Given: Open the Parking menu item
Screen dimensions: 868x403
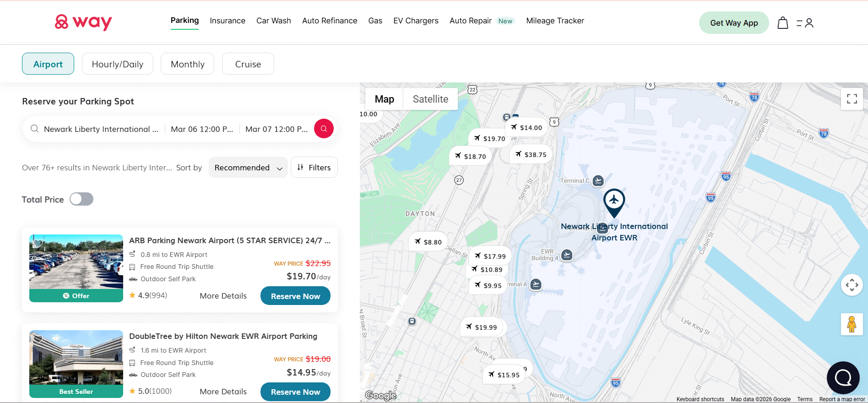Looking at the screenshot, I should (184, 21).
